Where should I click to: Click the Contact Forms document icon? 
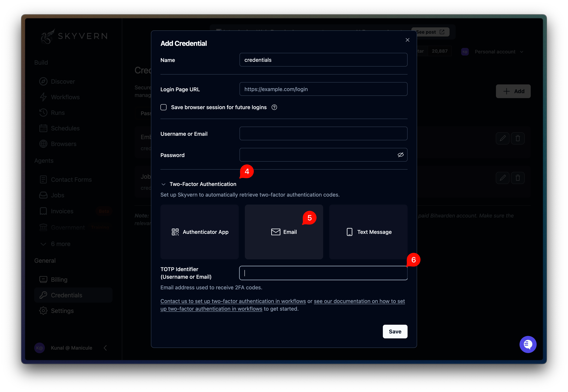[43, 179]
